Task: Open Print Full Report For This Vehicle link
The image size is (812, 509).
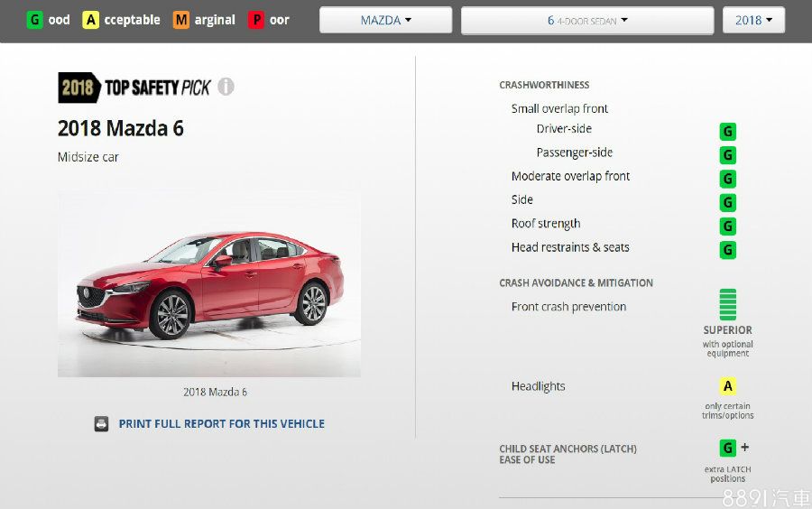Action: pos(221,424)
